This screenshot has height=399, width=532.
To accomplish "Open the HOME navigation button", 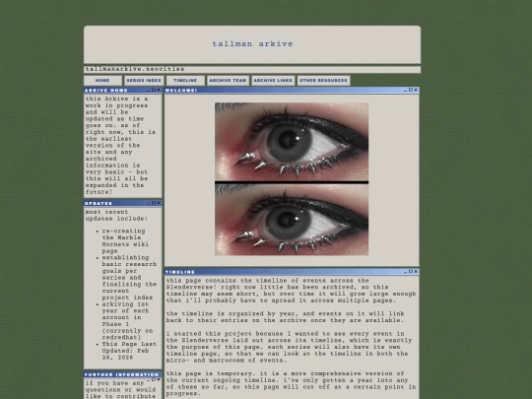I will (x=102, y=81).
